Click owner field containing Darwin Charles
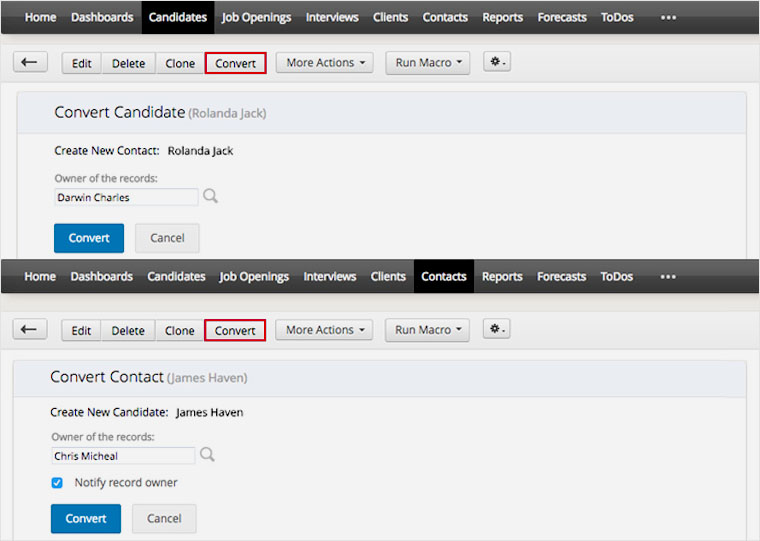The width and height of the screenshot is (760, 541). (127, 197)
